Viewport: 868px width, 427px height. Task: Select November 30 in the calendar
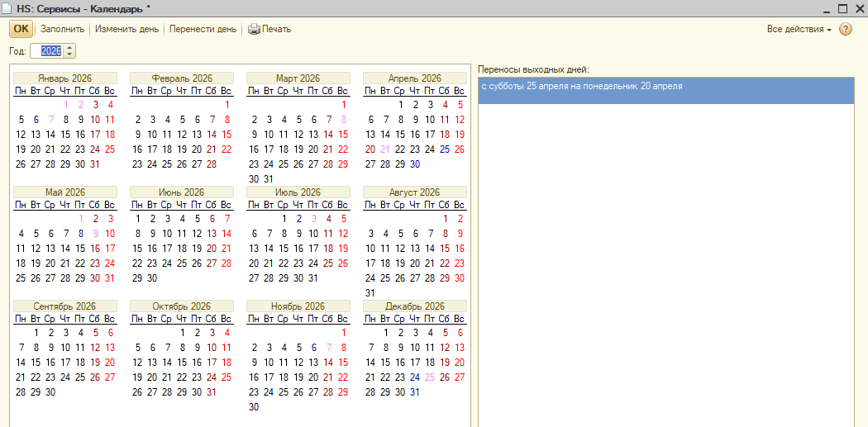click(254, 407)
